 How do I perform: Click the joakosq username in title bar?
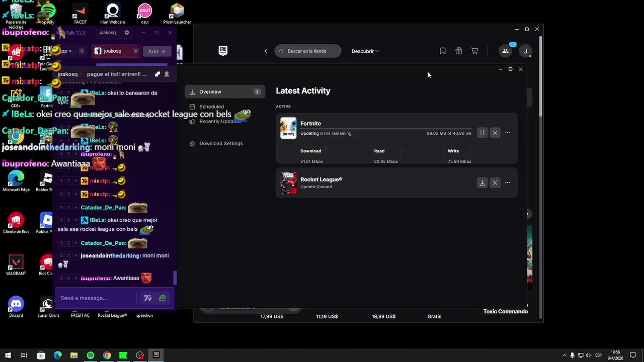(108, 33)
